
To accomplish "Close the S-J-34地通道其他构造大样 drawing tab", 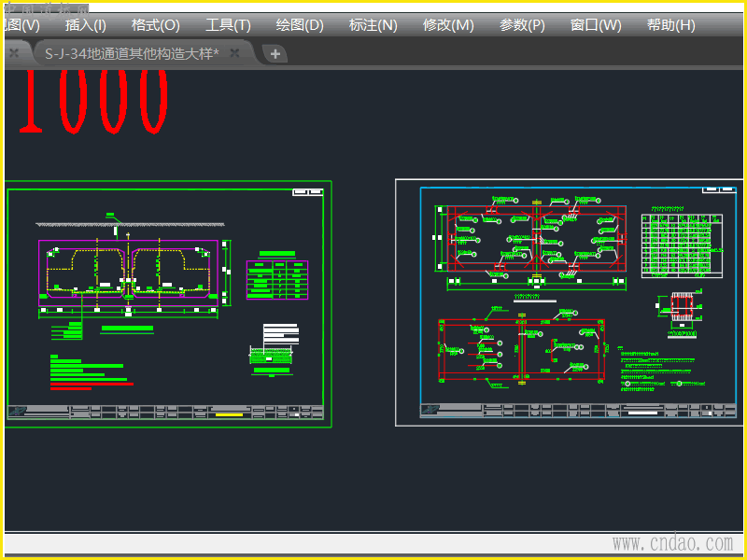I will click(235, 53).
